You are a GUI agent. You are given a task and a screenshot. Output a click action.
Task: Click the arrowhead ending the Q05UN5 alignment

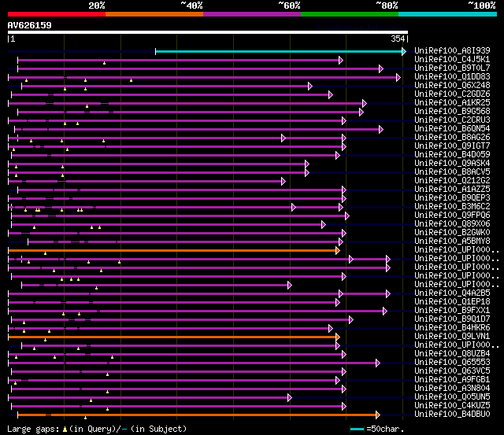(x=290, y=398)
